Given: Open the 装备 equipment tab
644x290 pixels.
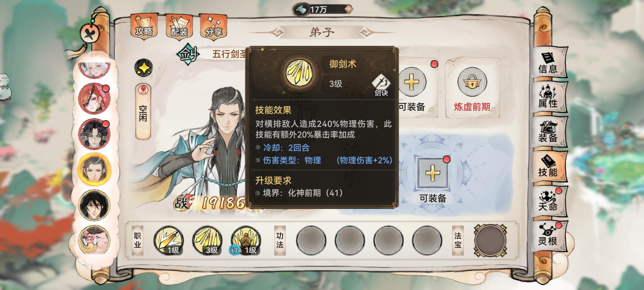Looking at the screenshot, I should 549,132.
